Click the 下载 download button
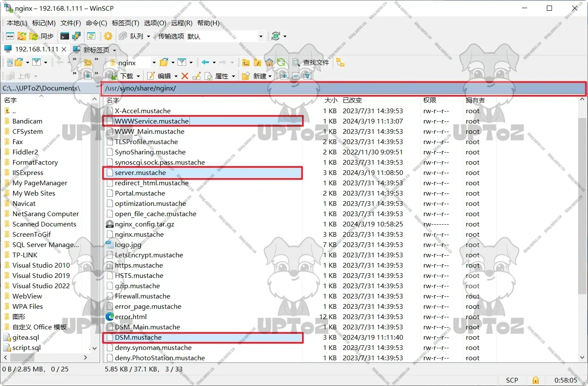Screen dimensions: 588x386 click(x=122, y=76)
